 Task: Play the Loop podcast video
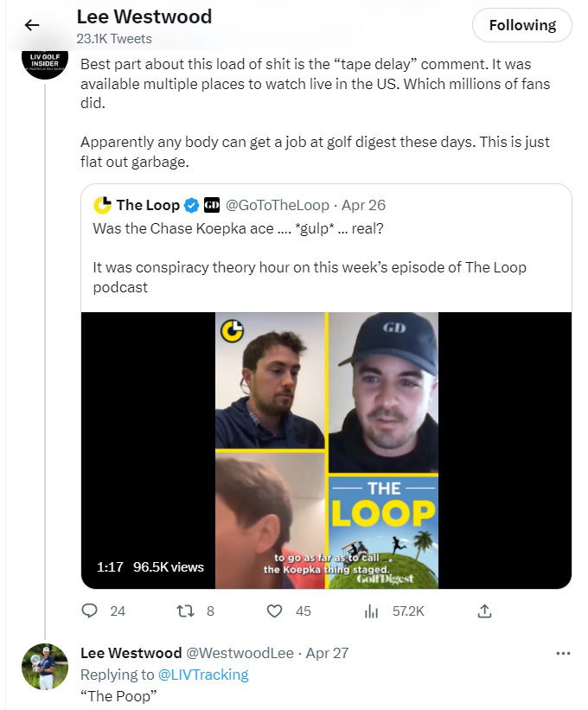pyautogui.click(x=326, y=450)
